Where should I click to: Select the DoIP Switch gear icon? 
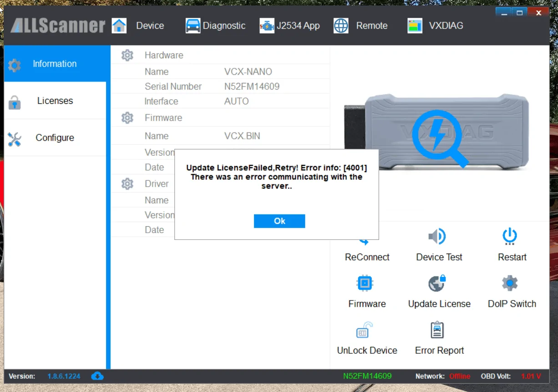(x=510, y=283)
